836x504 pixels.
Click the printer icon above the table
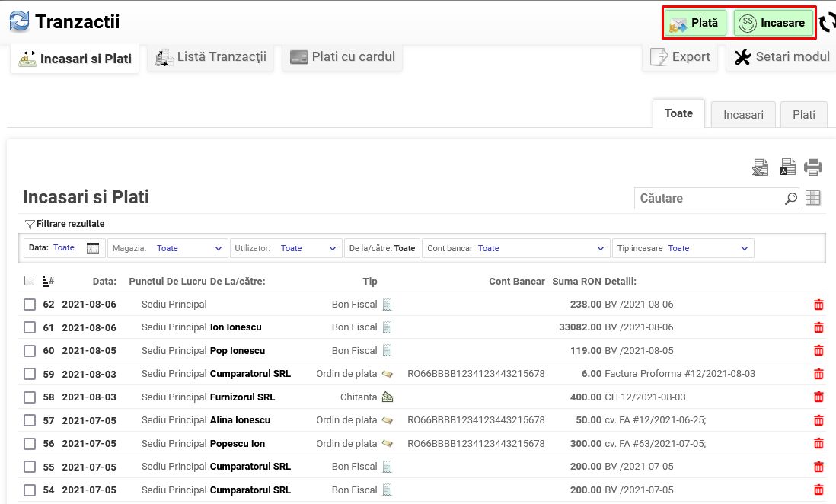(813, 167)
